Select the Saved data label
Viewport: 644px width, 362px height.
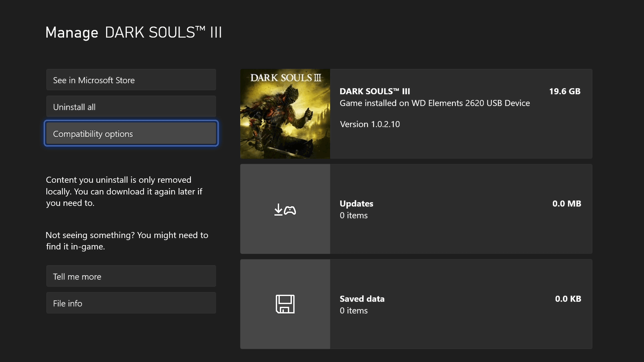[x=362, y=299]
